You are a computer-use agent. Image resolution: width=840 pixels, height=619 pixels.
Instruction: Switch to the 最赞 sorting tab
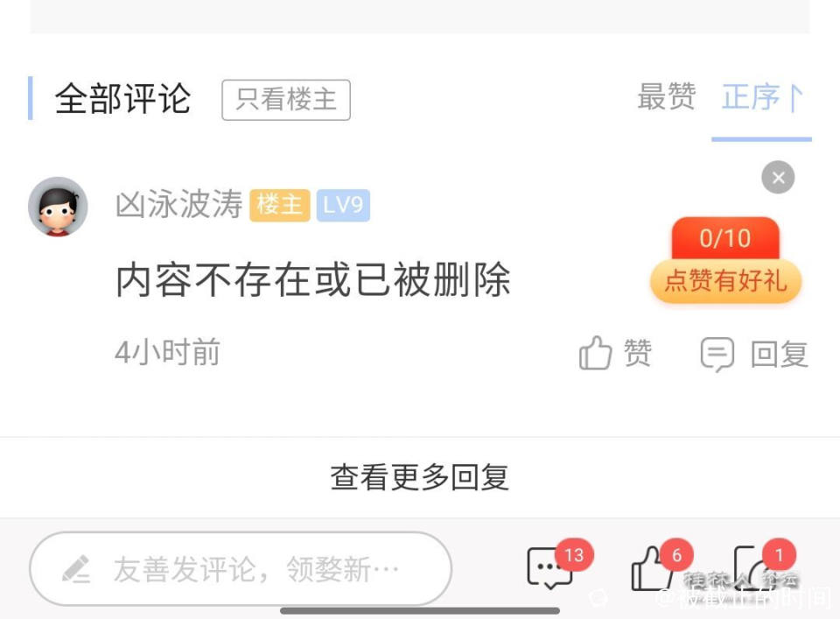point(667,97)
